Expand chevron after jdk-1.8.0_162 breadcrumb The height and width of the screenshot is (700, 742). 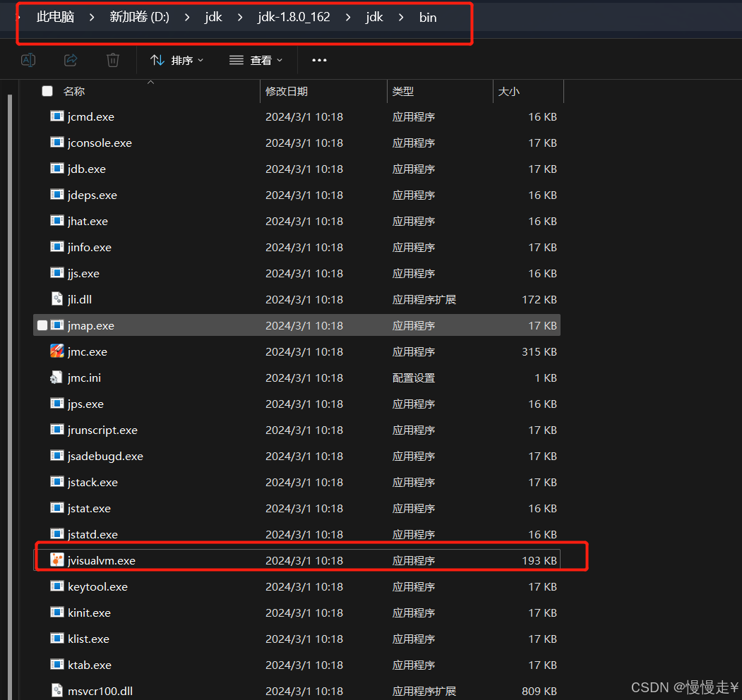click(348, 17)
